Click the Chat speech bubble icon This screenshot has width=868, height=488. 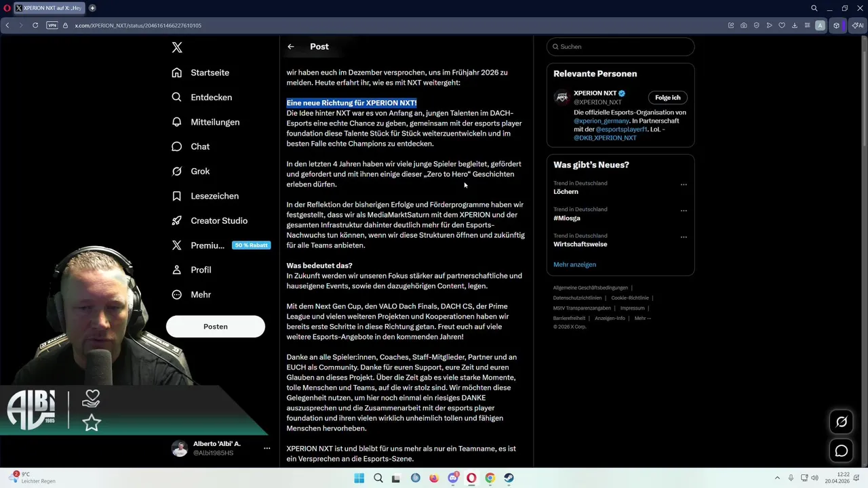177,146
